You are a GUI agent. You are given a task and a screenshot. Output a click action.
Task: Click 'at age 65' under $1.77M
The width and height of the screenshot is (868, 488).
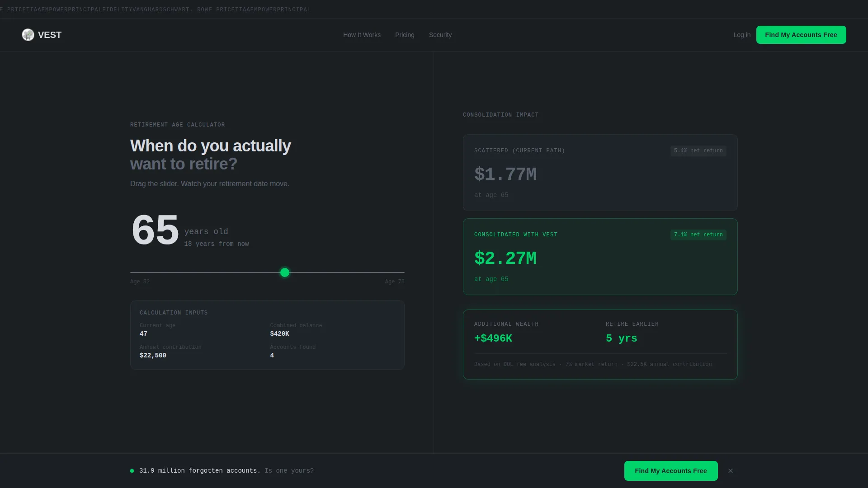pos(491,195)
